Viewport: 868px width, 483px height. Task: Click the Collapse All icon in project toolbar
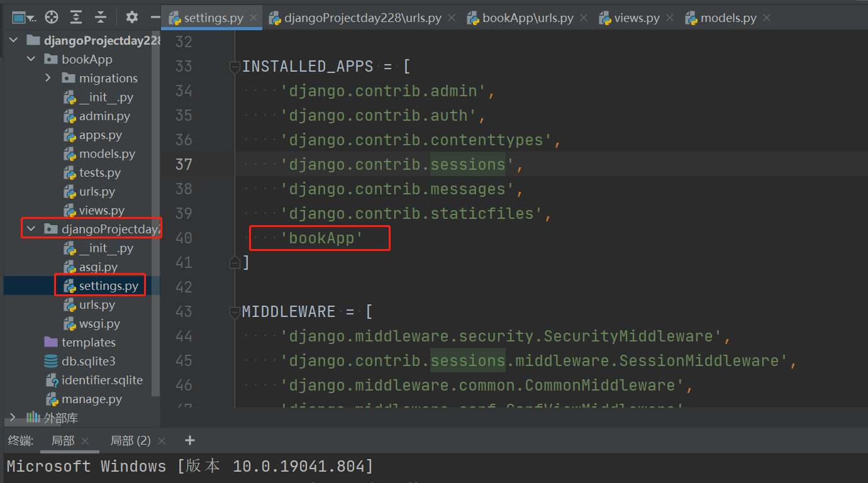(x=101, y=18)
